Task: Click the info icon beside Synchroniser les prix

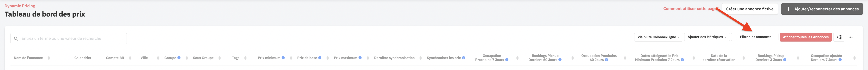Action: click(464, 58)
